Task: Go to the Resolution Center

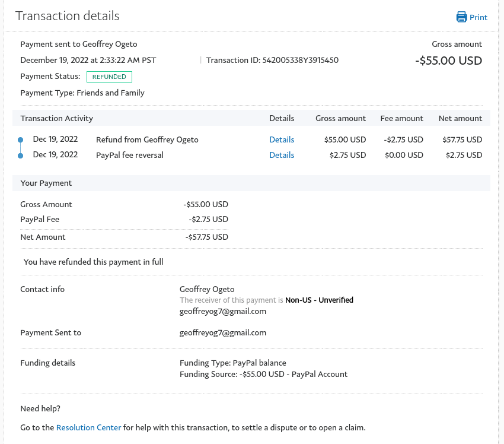Action: point(89,427)
